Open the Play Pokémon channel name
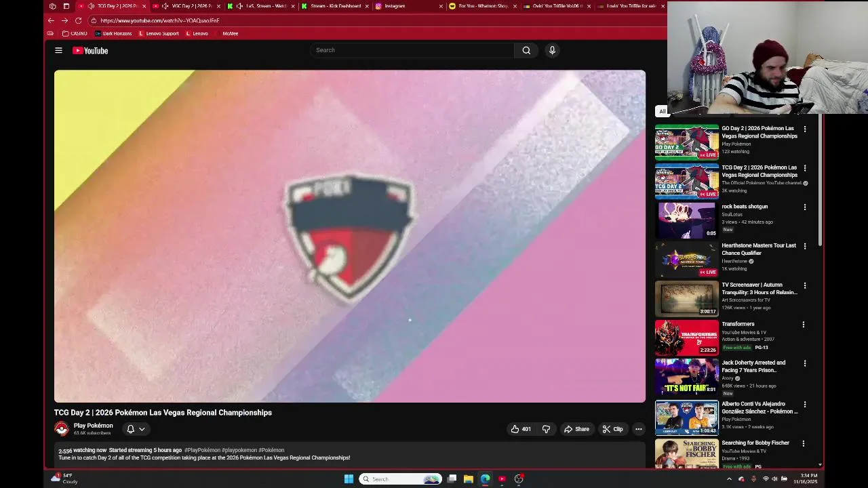Screen dimensions: 868x488 93,426
